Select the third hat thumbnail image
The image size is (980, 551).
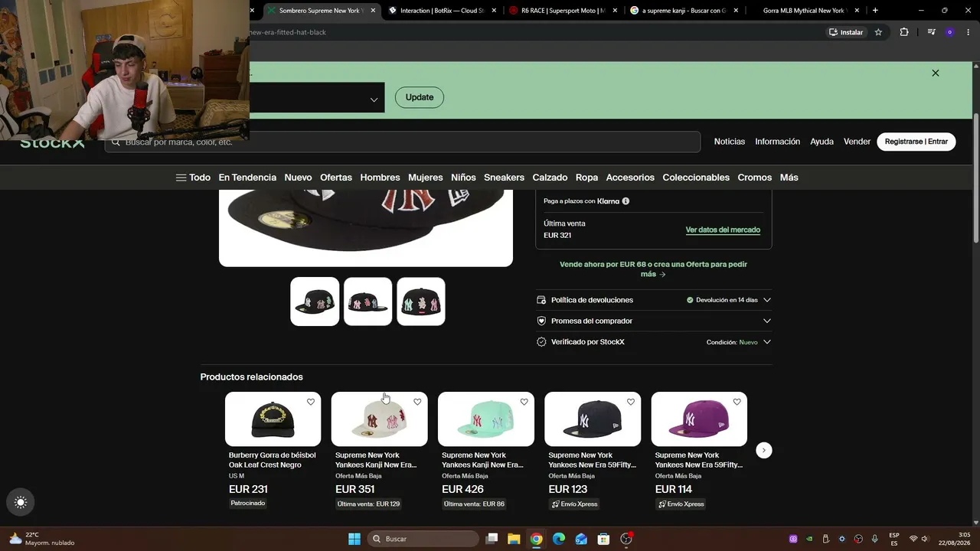click(421, 302)
